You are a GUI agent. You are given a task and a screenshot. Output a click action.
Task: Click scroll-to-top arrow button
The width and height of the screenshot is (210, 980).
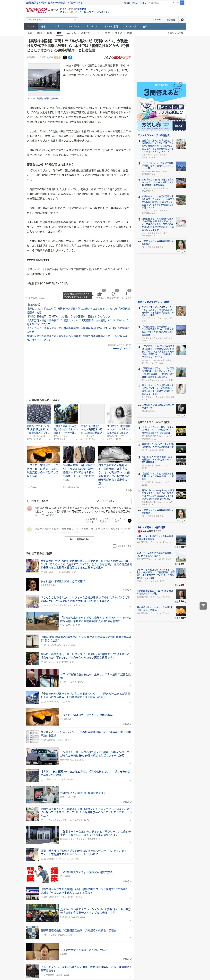point(203,606)
